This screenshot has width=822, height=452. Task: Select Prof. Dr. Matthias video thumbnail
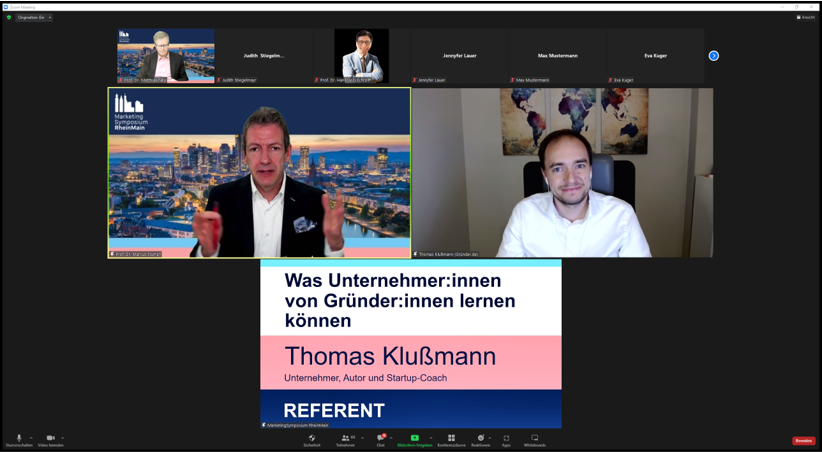[x=166, y=56]
